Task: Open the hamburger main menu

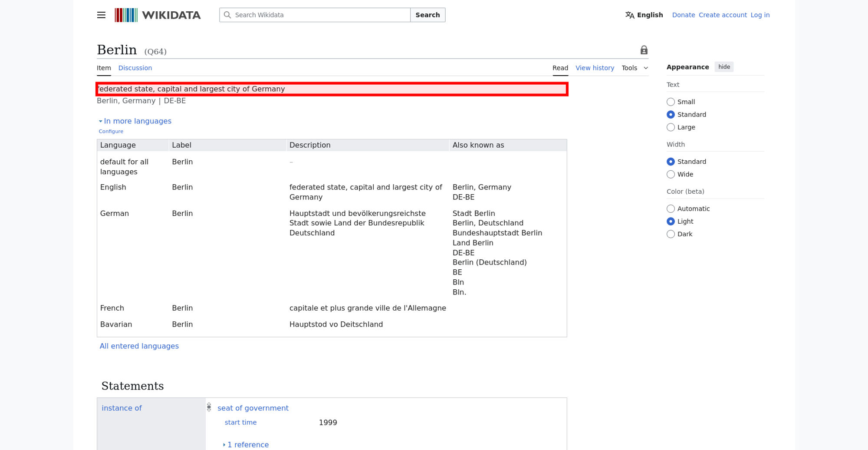Action: (101, 15)
